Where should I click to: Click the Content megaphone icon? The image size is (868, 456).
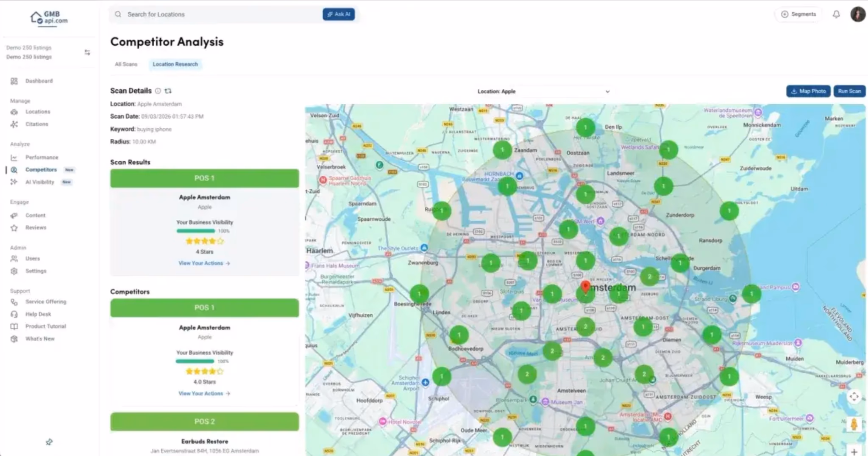pyautogui.click(x=14, y=216)
